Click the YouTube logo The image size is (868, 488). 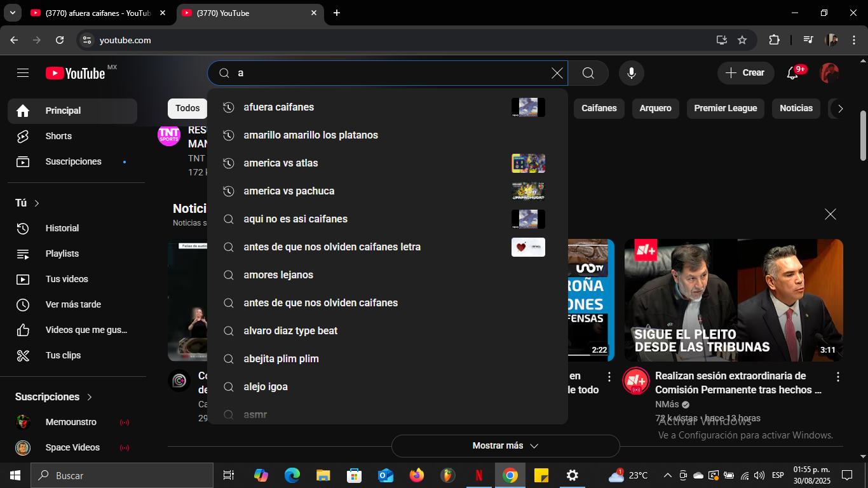(x=75, y=73)
